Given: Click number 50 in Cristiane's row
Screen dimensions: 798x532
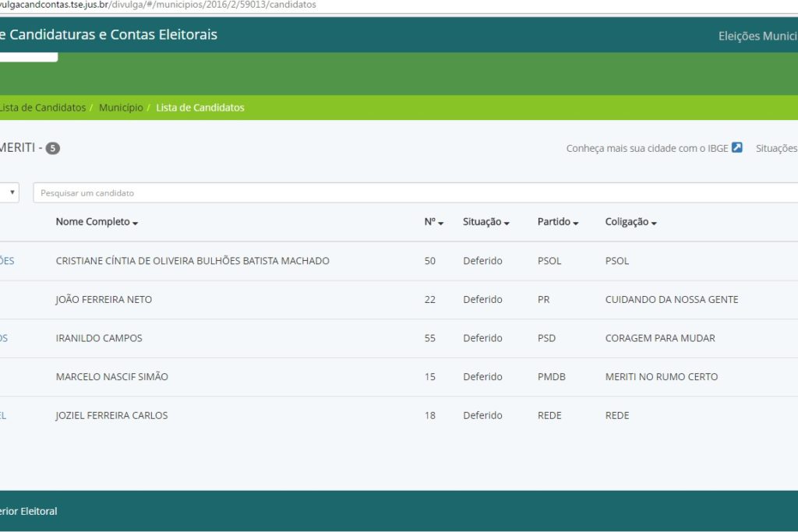Looking at the screenshot, I should [430, 261].
